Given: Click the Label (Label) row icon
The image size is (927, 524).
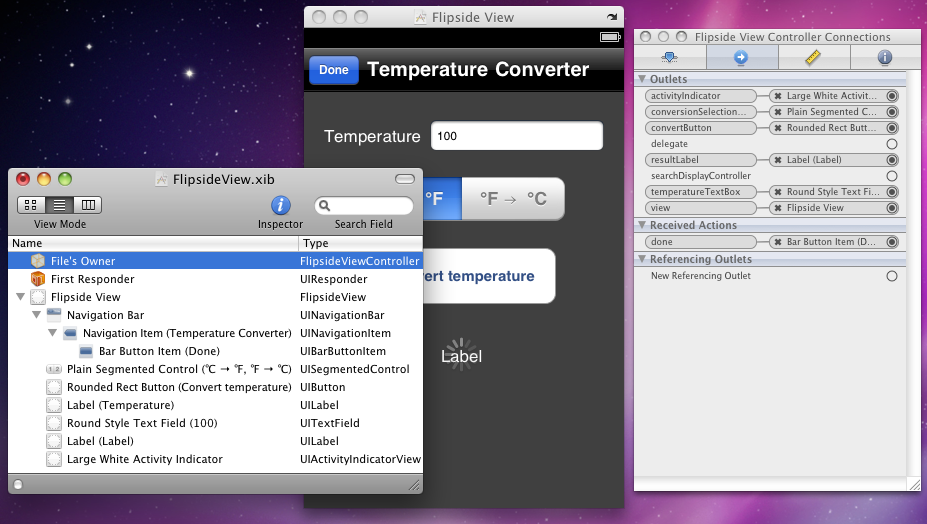Looking at the screenshot, I should (x=54, y=441).
